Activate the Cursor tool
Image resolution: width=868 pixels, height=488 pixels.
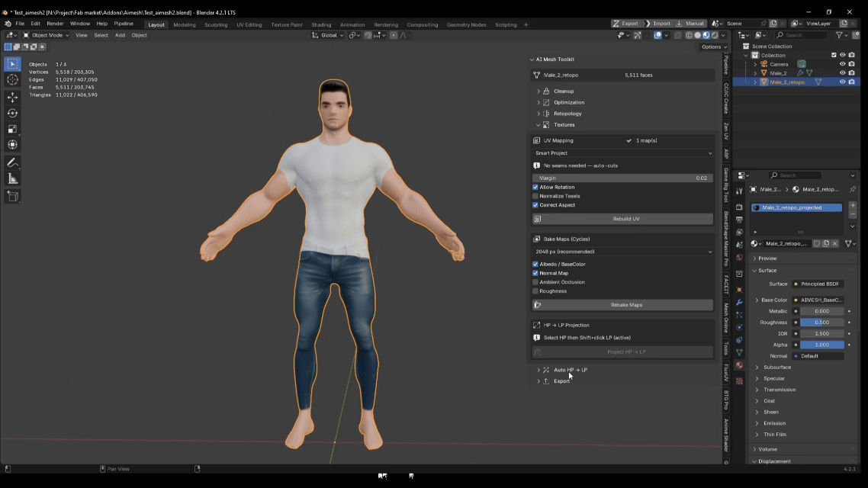pyautogui.click(x=13, y=80)
